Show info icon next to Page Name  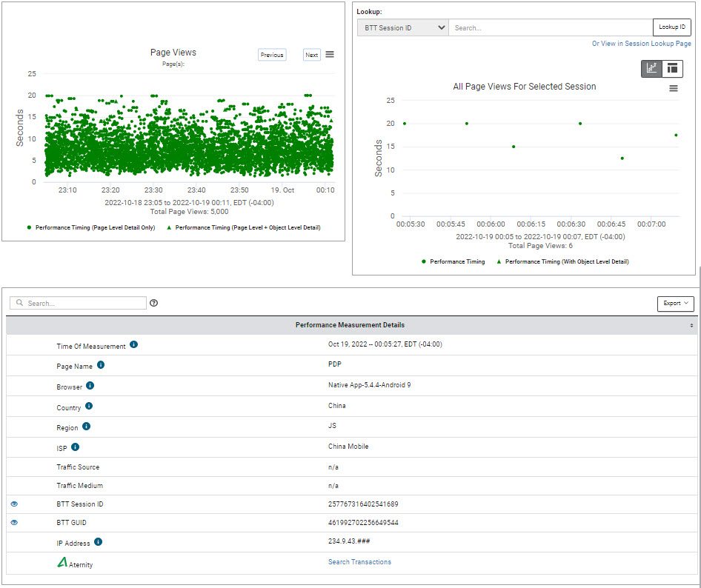pos(101,365)
